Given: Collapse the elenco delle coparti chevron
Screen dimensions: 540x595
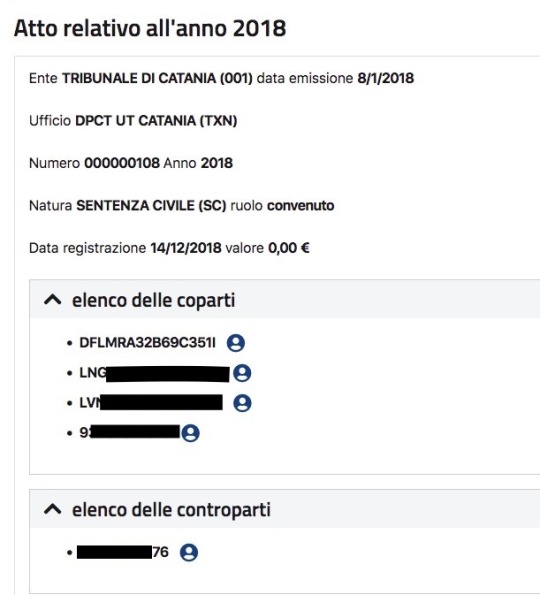Looking at the screenshot, I should pos(53,300).
